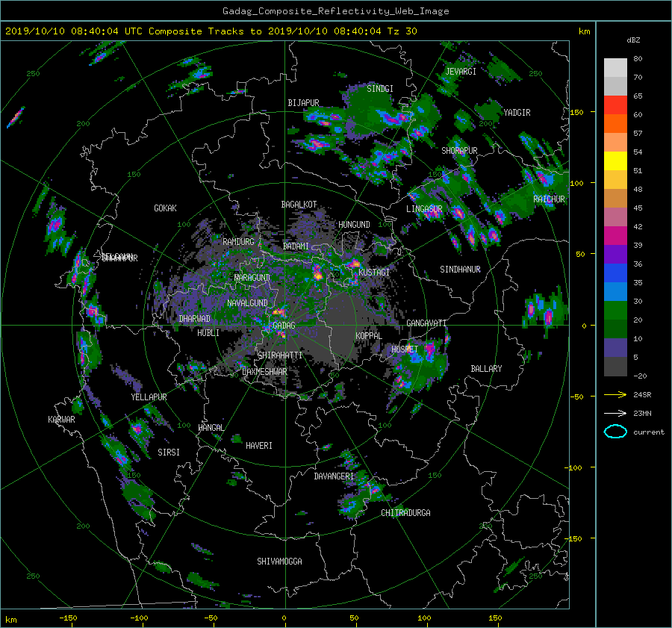
Task: Click the 150 value on right km axis
Action: coord(576,112)
